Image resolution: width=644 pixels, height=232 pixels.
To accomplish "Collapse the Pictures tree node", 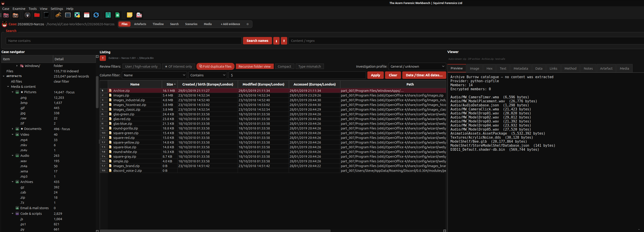I will pos(13,92).
